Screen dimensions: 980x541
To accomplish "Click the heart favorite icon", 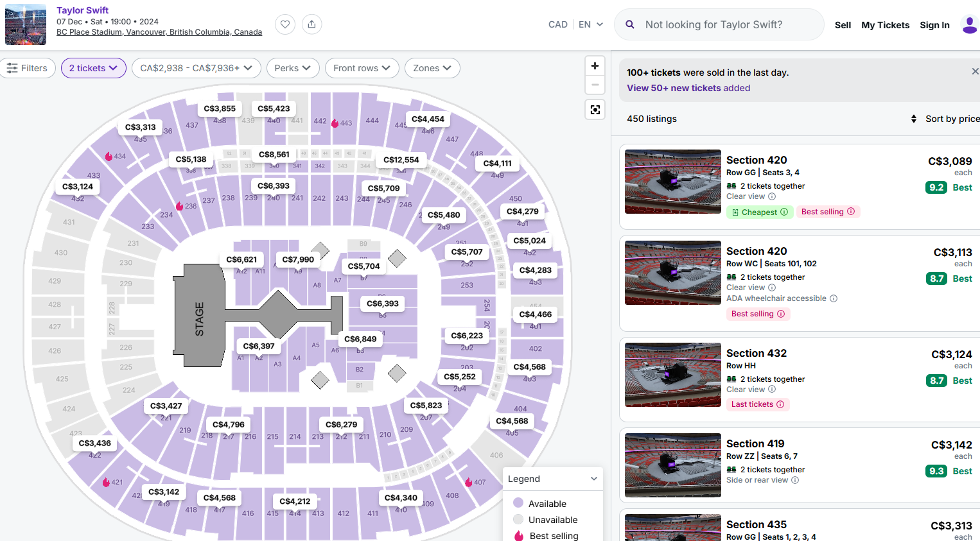I will (285, 24).
